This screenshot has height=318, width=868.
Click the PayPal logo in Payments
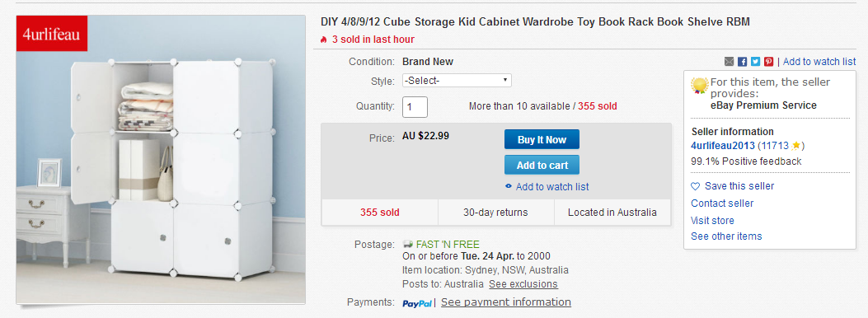click(x=417, y=303)
